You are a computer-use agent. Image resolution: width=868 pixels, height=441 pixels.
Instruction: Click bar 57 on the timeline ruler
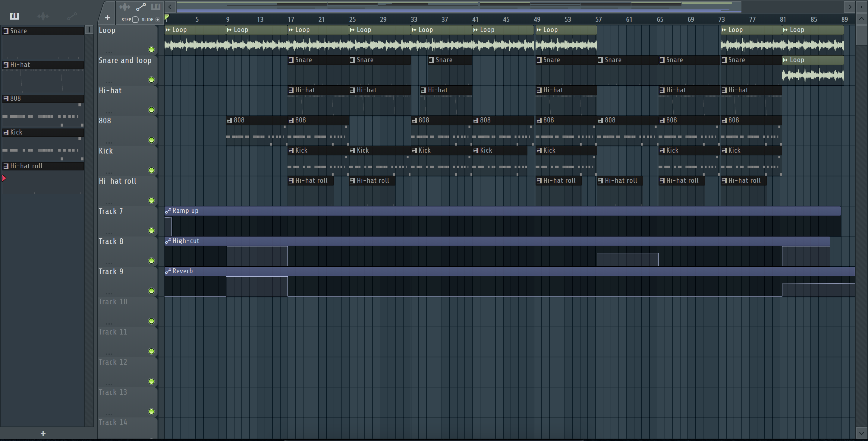599,20
